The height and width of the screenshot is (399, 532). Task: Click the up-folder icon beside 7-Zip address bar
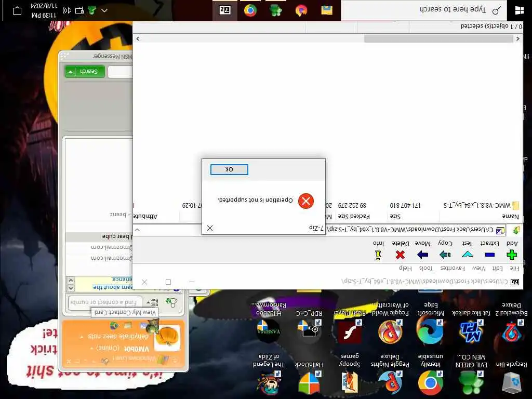click(516, 230)
